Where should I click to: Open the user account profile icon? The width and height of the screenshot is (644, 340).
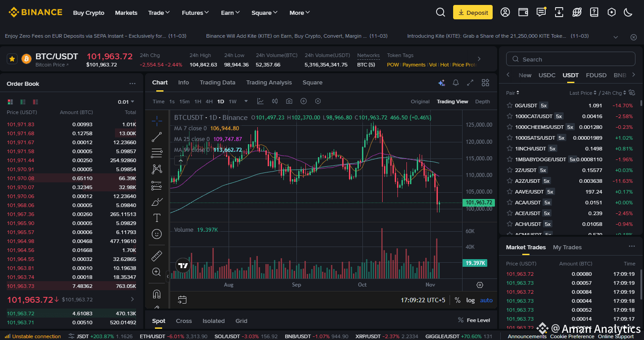tap(505, 13)
